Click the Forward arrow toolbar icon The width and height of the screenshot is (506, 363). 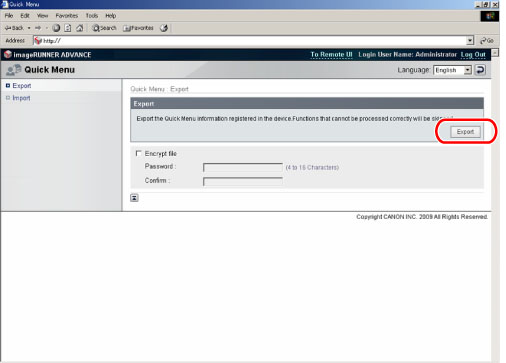tap(38, 28)
